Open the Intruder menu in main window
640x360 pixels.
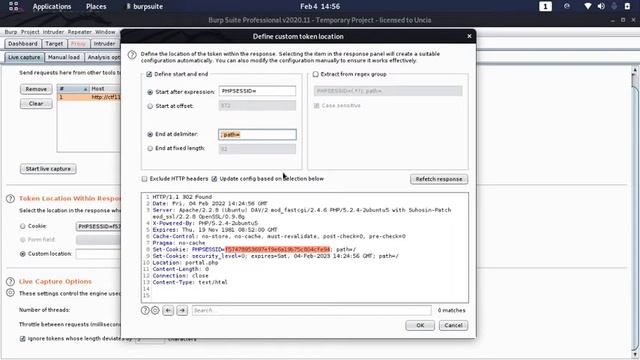point(53,32)
